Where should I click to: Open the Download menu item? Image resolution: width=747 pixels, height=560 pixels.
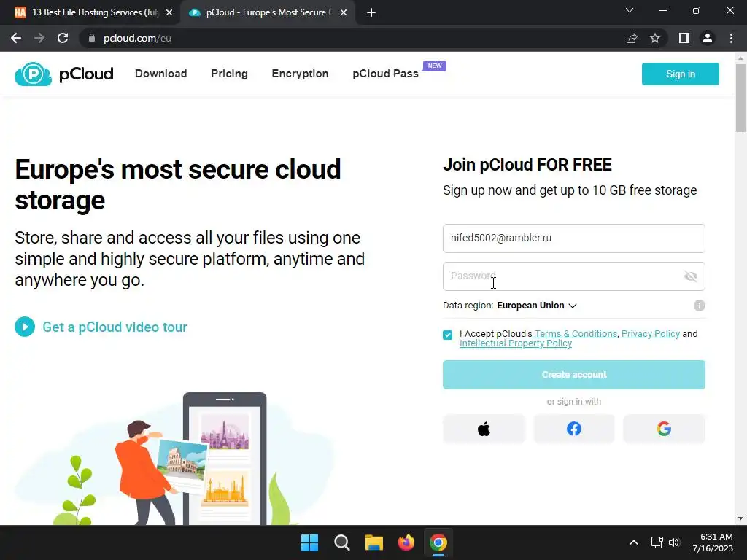click(x=161, y=74)
